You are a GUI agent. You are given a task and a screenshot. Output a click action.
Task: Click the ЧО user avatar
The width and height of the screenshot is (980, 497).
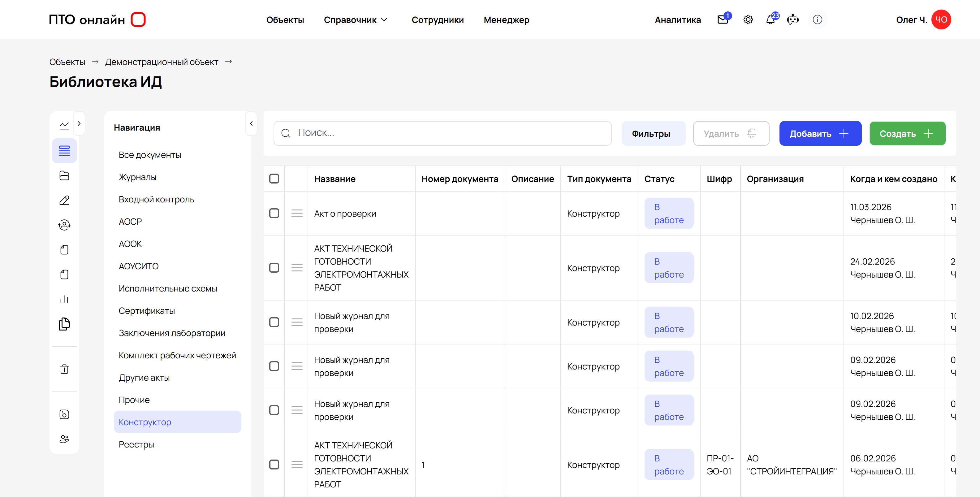(x=941, y=19)
